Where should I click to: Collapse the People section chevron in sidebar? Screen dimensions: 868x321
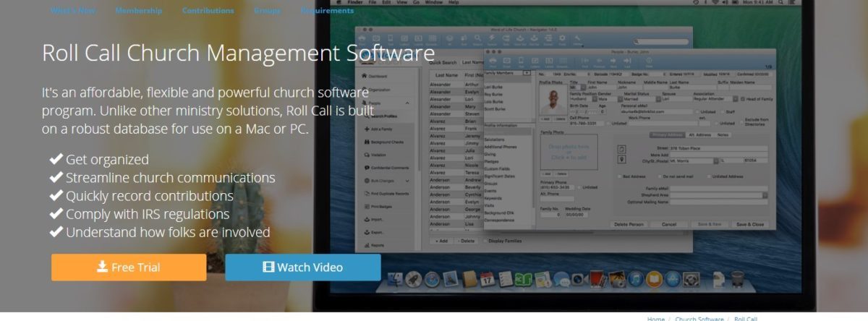pyautogui.click(x=407, y=103)
